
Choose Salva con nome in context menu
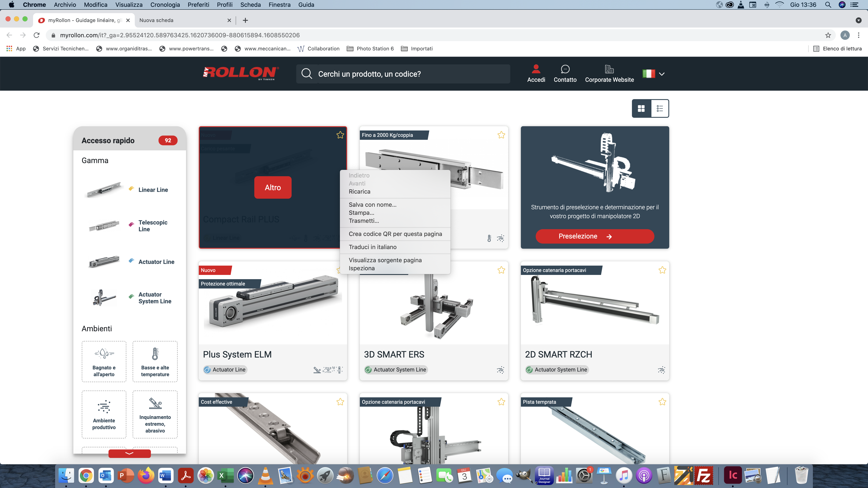[372, 204]
